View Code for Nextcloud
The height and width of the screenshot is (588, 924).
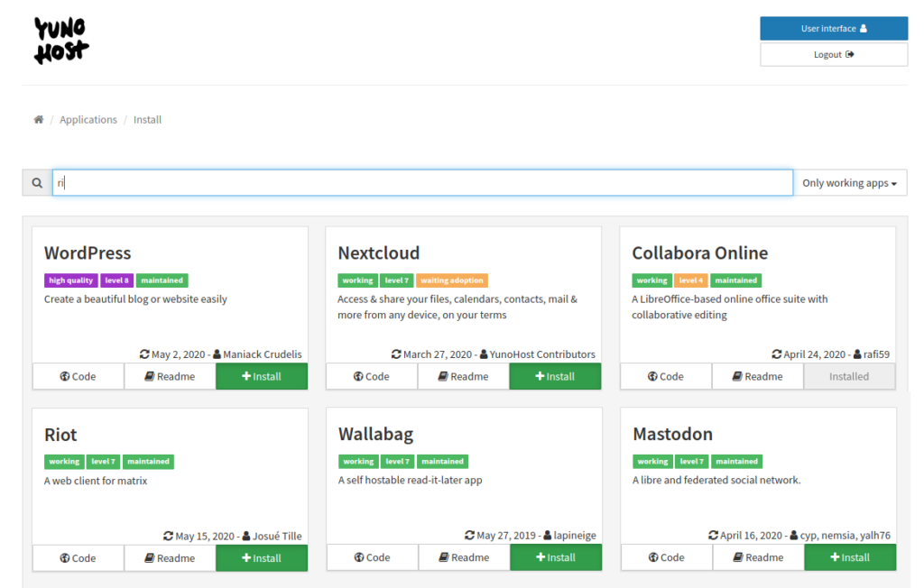coord(371,377)
